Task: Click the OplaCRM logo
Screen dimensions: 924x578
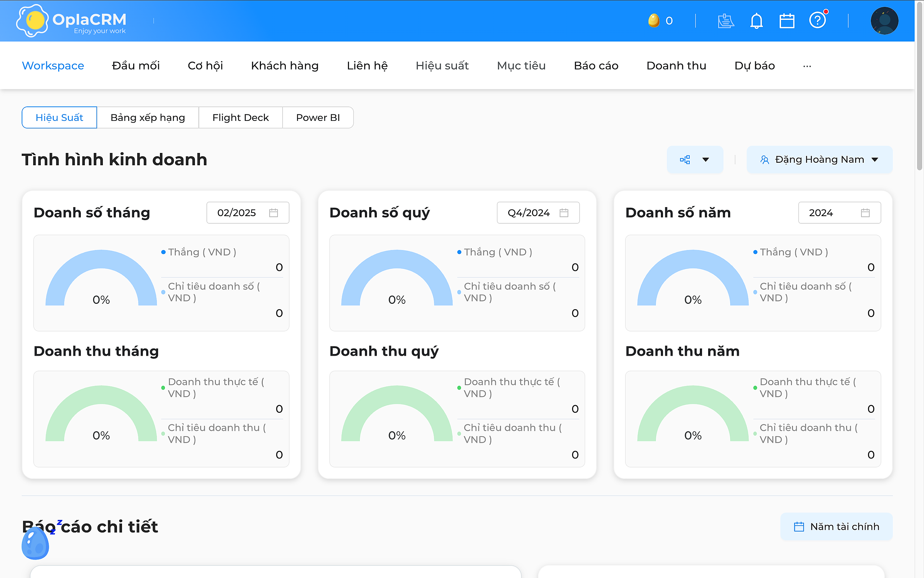Action: tap(71, 21)
